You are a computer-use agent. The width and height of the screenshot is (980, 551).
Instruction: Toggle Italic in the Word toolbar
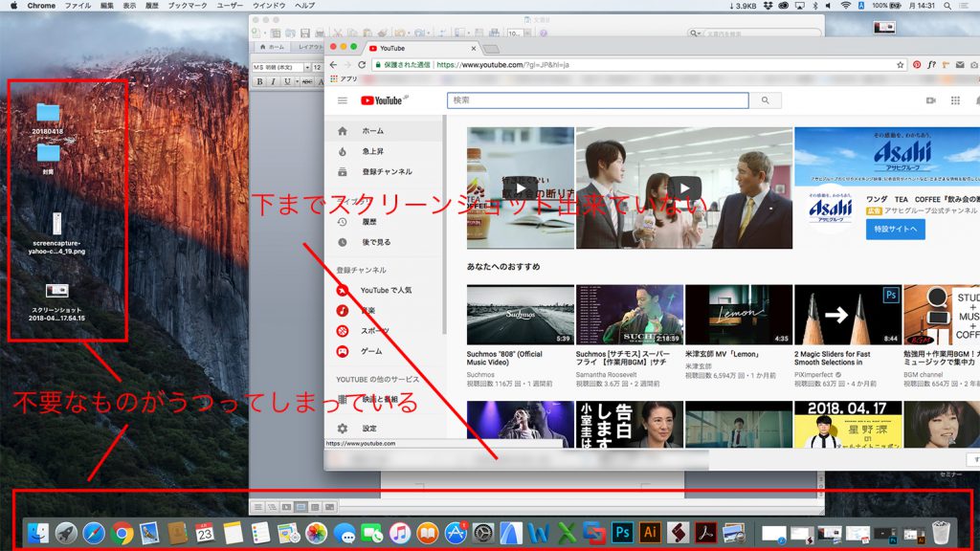(x=274, y=82)
